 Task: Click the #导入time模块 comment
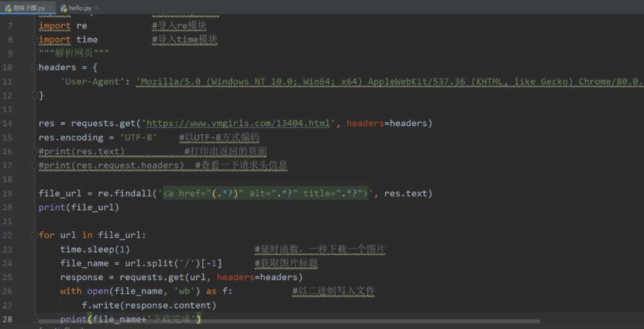click(x=184, y=39)
